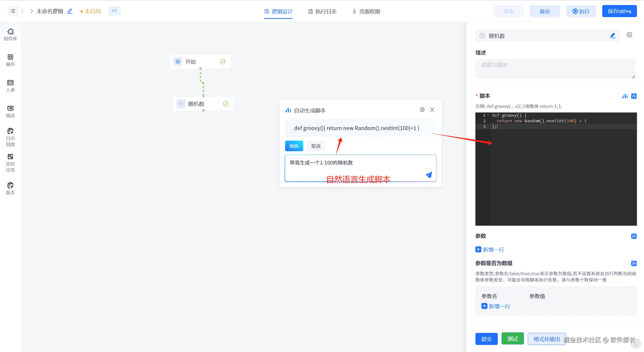Click the AI script generation icon beside 脚本
Screen dimensions: 644x352
[x=625, y=96]
